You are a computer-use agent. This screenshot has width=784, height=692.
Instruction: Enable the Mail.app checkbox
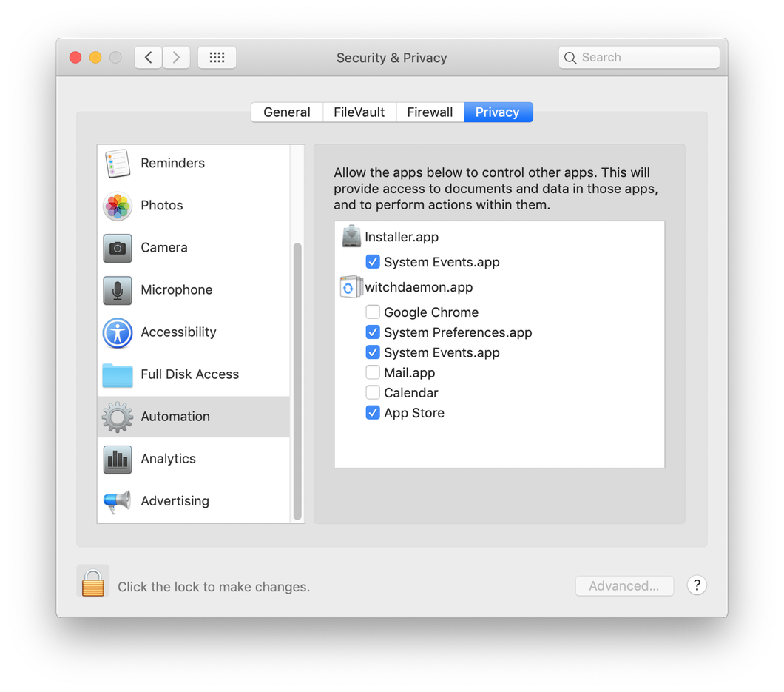tap(373, 372)
